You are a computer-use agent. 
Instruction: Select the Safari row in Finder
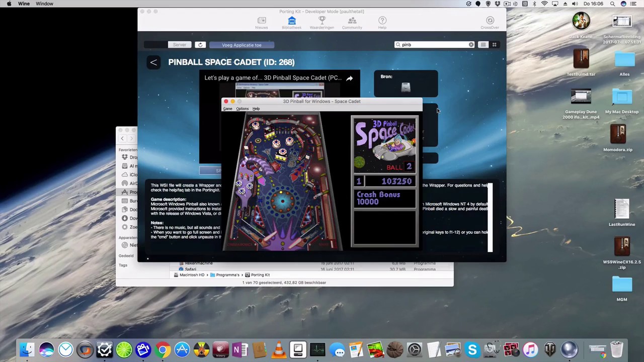pos(311,269)
